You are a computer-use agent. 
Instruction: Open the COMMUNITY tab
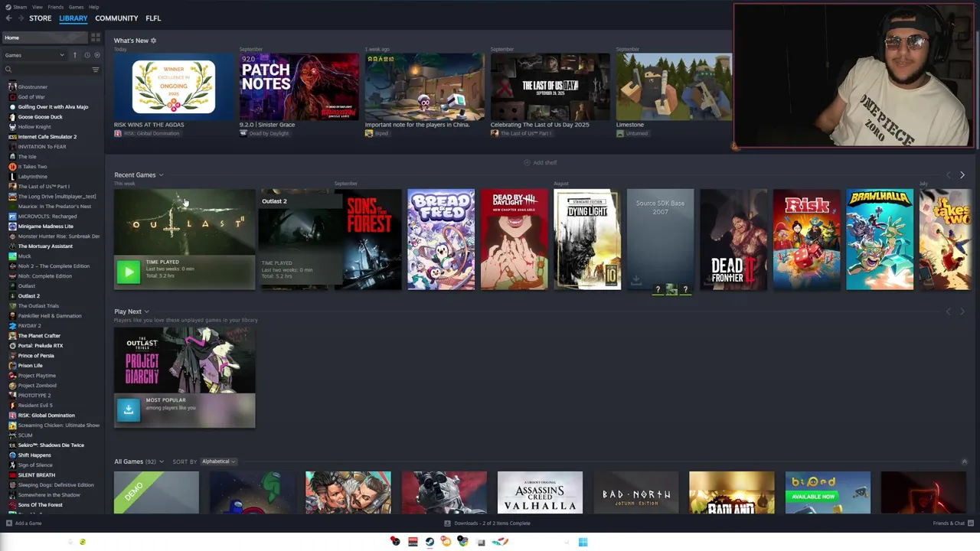pos(116,18)
